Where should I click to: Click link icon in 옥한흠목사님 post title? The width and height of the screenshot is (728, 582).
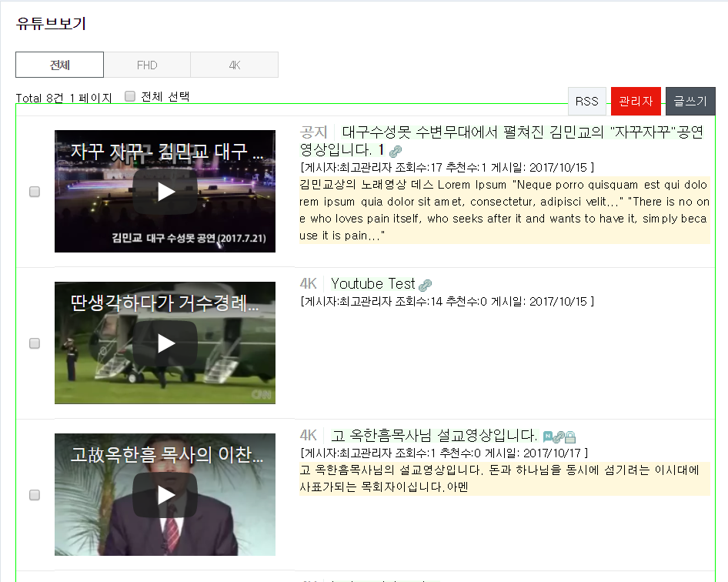559,436
